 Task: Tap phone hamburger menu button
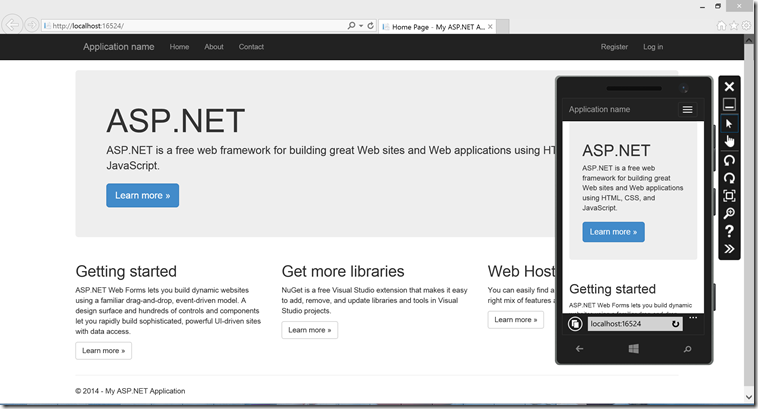pos(687,110)
